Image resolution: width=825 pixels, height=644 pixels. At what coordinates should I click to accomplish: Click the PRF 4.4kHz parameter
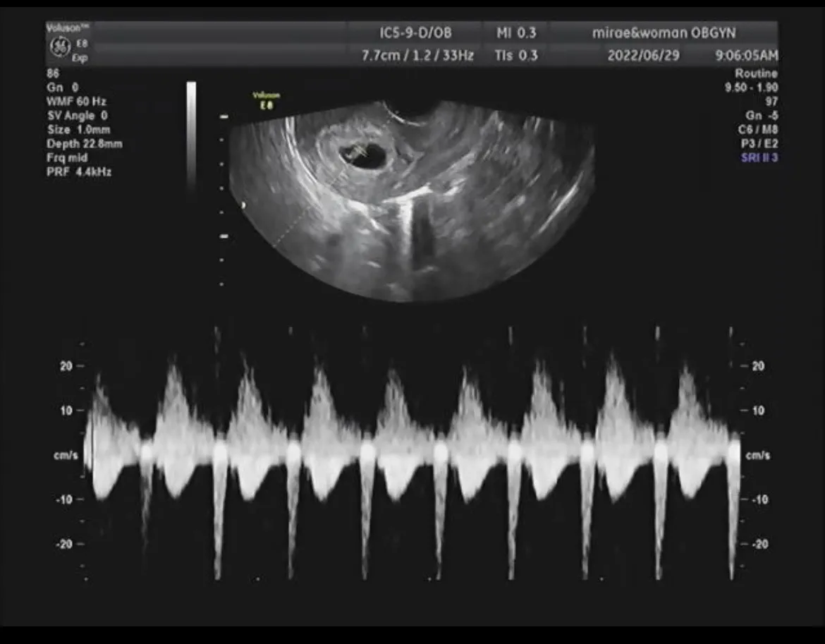pyautogui.click(x=79, y=171)
